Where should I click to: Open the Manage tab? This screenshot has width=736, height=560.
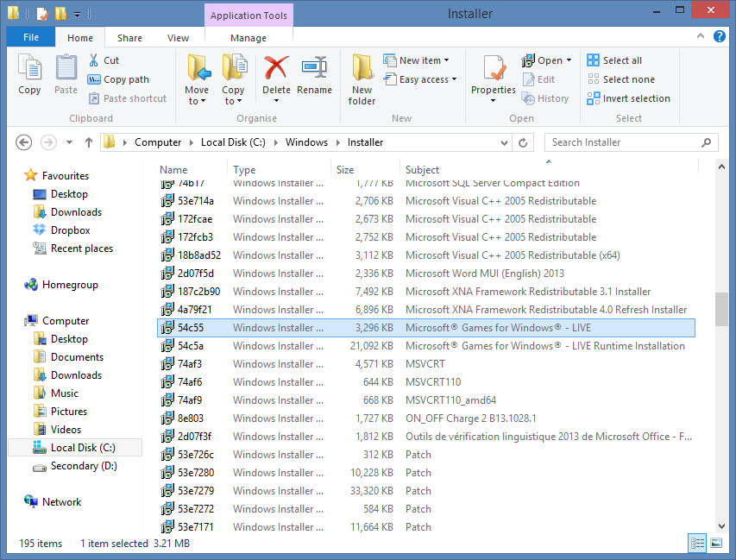[248, 38]
